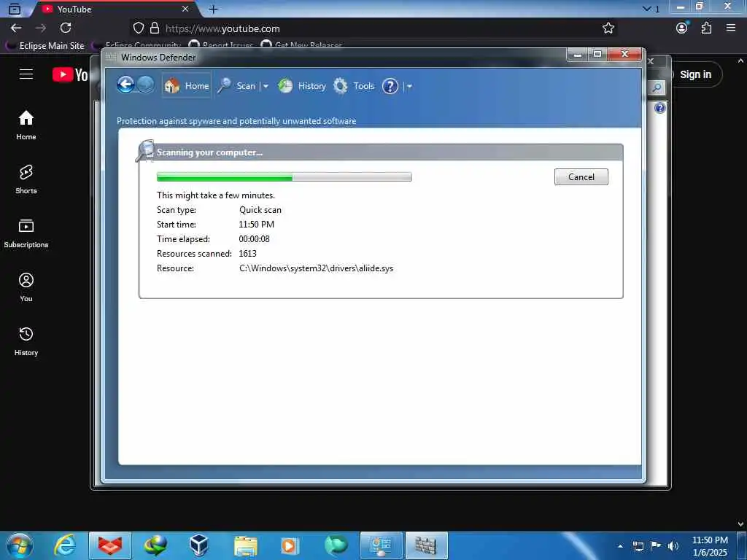Show hidden system tray icons
747x560 pixels.
click(x=620, y=546)
